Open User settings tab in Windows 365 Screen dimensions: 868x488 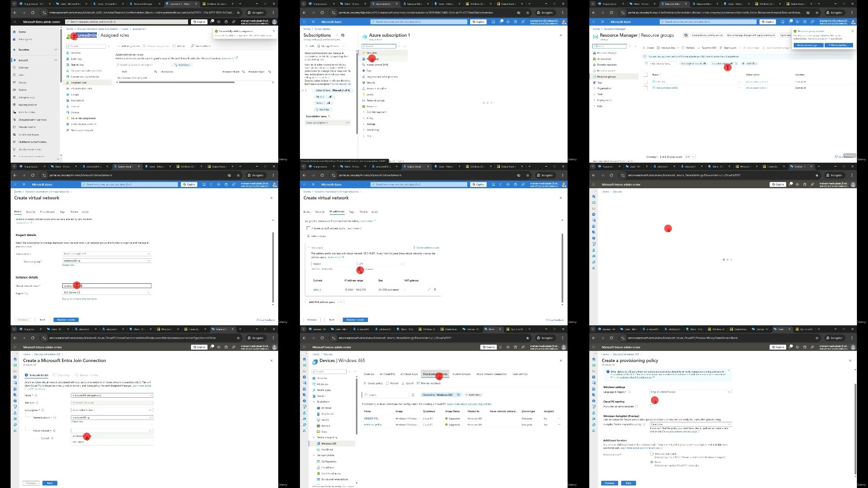coord(520,374)
